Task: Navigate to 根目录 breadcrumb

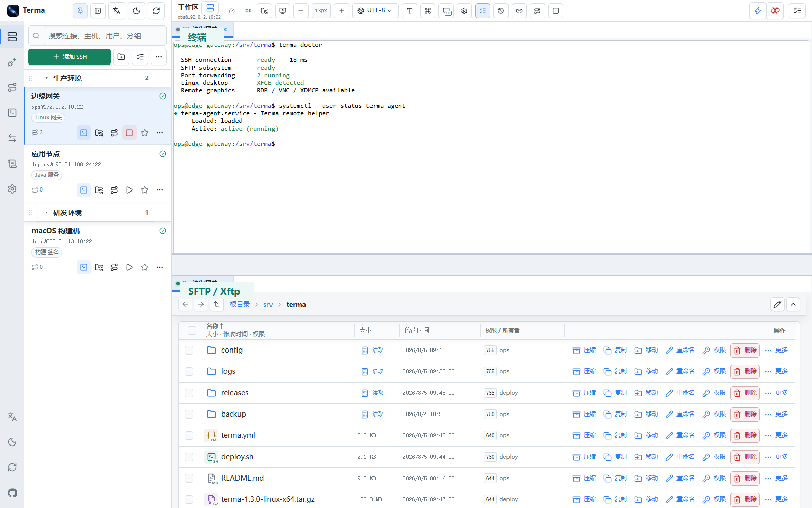Action: coord(240,305)
